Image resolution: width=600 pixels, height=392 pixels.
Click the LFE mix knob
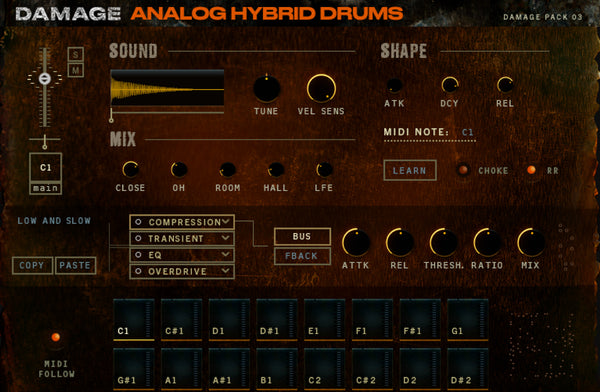324,170
